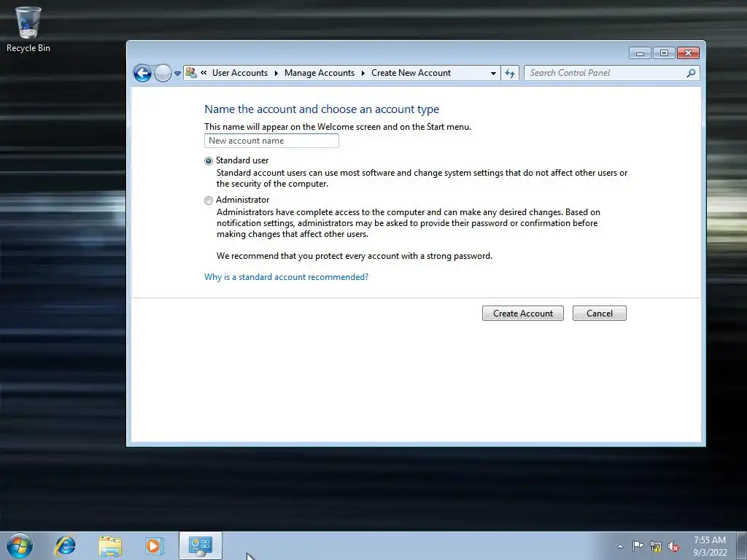Click the muted volume tray icon
Screen dimensions: 747x560
[x=673, y=546]
